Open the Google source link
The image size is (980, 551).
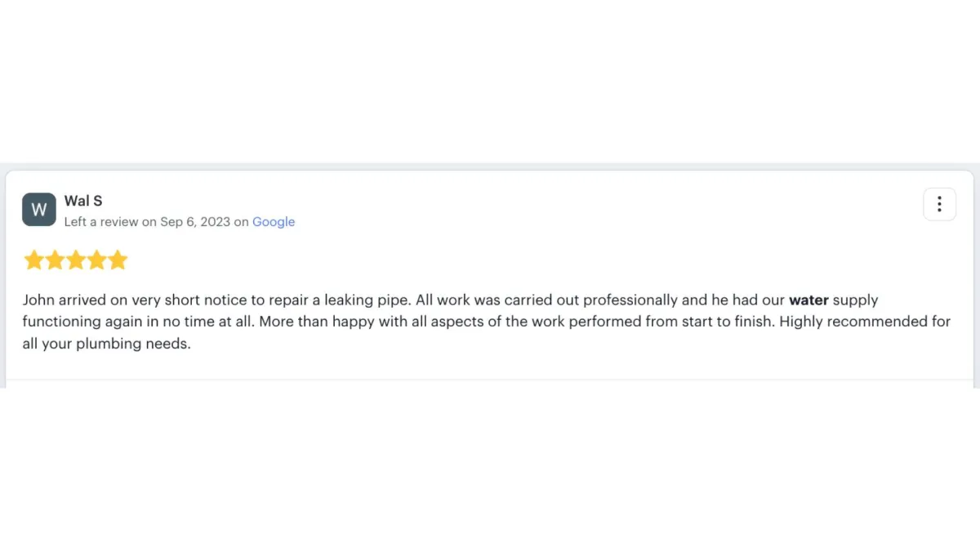(274, 222)
